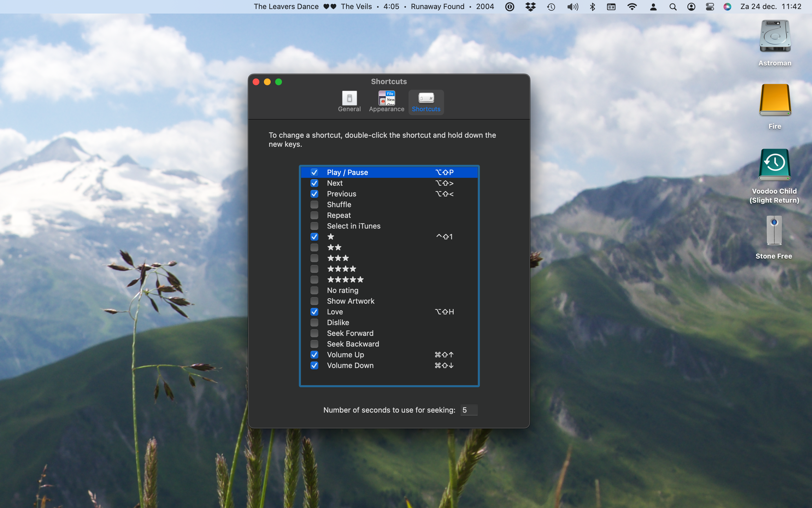Uncheck the Love shortcut
The height and width of the screenshot is (508, 812).
pos(314,312)
